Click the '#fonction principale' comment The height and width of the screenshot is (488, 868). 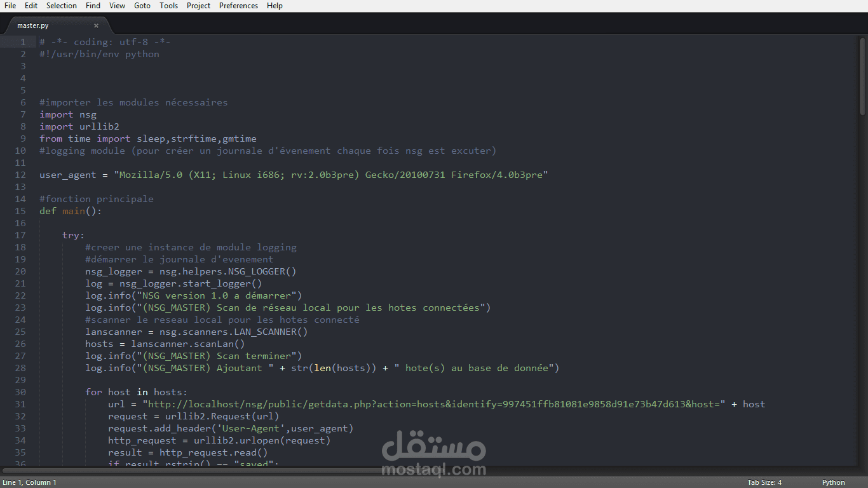(97, 199)
